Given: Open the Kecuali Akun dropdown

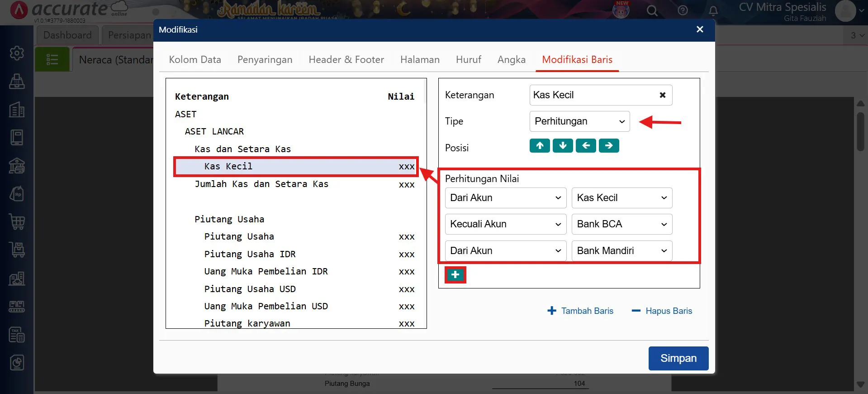Looking at the screenshot, I should [505, 224].
